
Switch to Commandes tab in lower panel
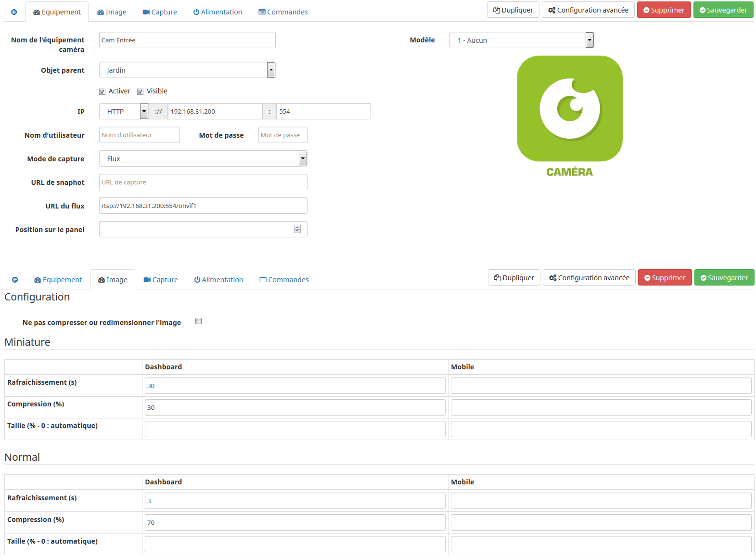point(284,280)
